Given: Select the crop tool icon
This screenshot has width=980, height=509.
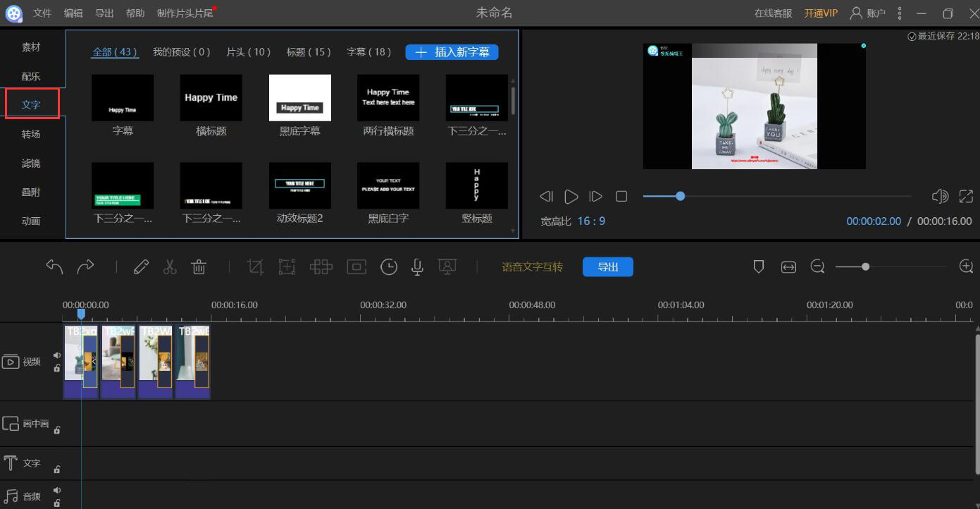Looking at the screenshot, I should (255, 266).
